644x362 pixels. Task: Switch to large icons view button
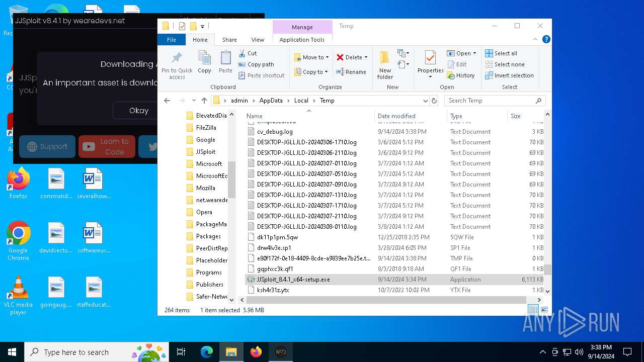pos(544,310)
